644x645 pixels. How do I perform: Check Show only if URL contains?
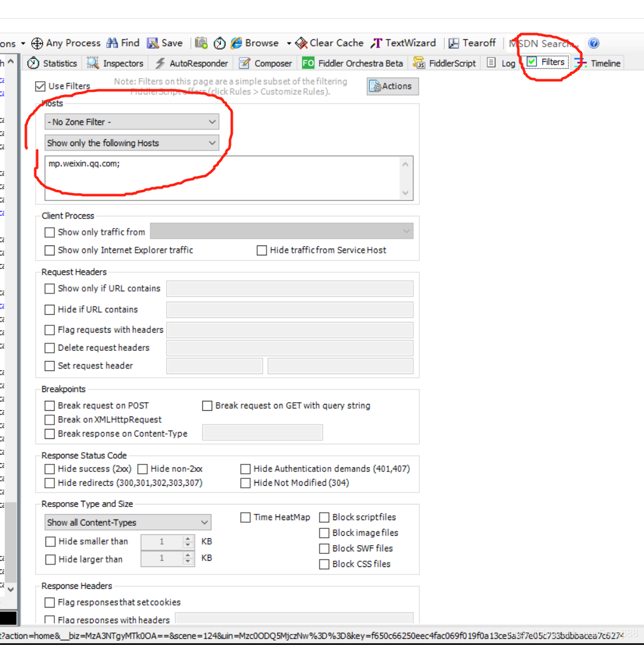tap(50, 288)
